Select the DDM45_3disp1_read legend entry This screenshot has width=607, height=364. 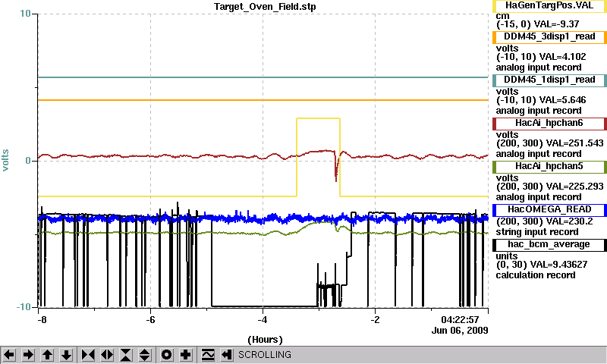click(549, 37)
